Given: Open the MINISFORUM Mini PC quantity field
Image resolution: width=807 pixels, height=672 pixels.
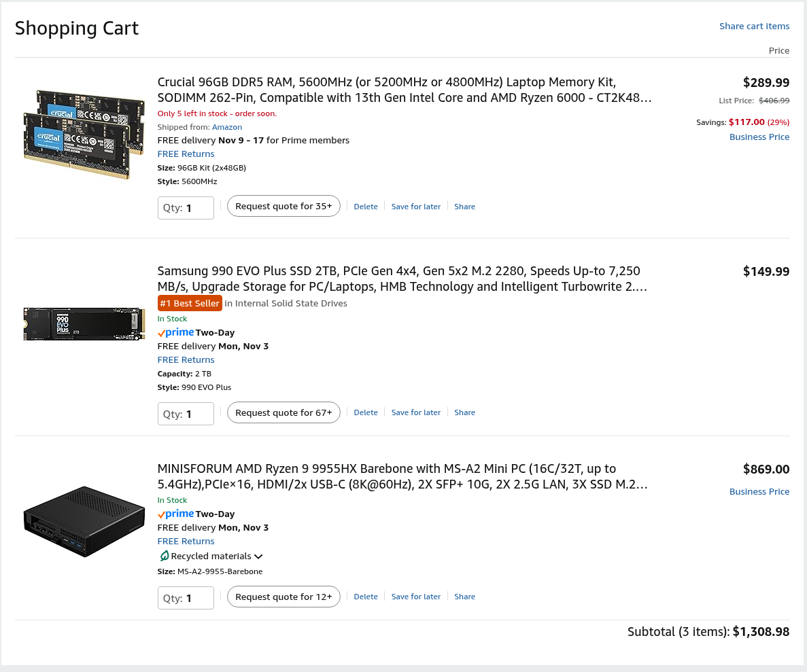Looking at the screenshot, I should pyautogui.click(x=186, y=598).
